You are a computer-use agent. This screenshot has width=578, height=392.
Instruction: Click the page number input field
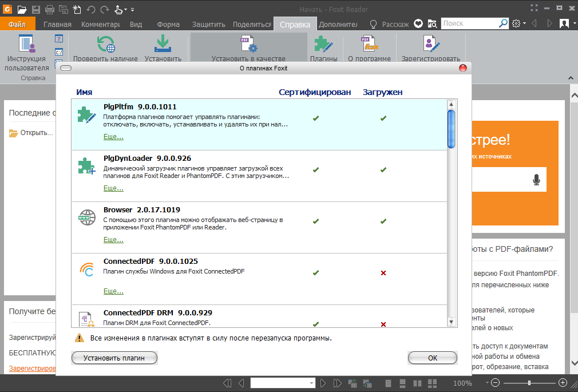tap(279, 383)
